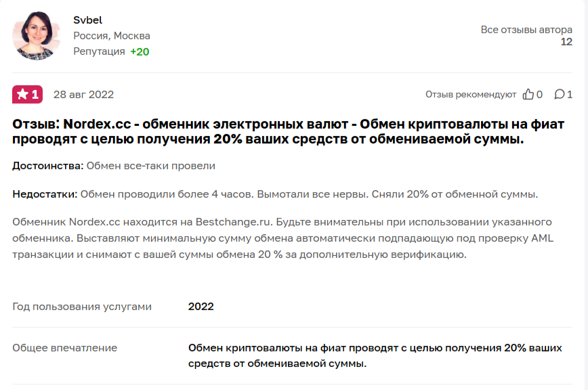
Task: Click 'Репутация' label
Action: (99, 51)
